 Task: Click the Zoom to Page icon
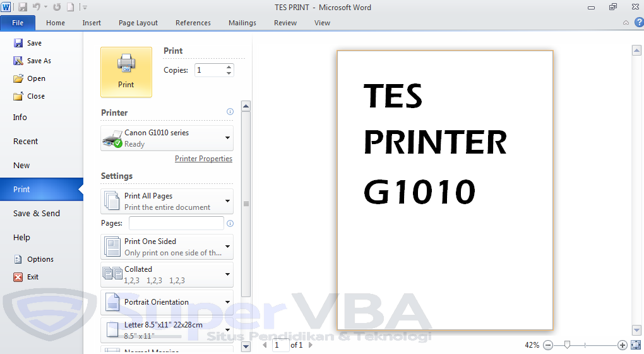(636, 345)
